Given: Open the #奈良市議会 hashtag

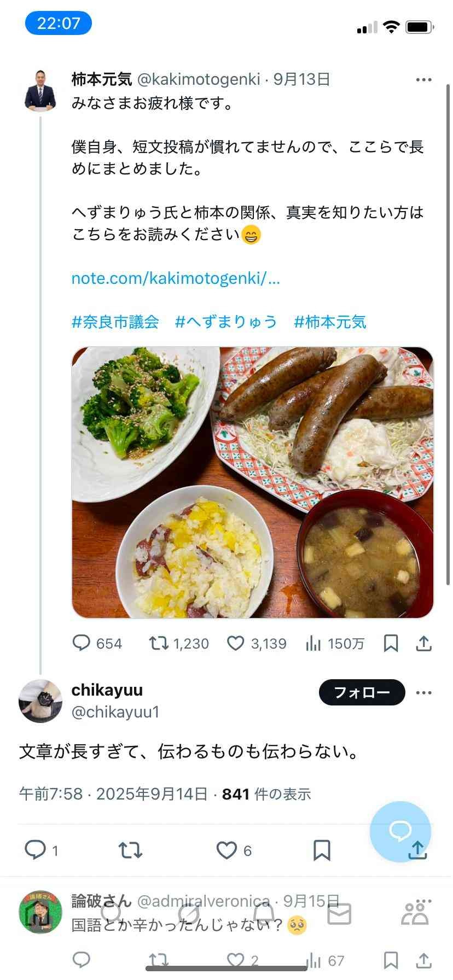Looking at the screenshot, I should (115, 322).
